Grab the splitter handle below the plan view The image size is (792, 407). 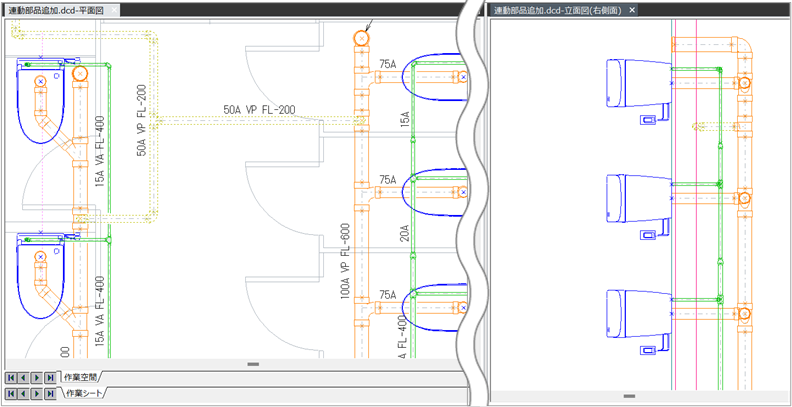253,364
